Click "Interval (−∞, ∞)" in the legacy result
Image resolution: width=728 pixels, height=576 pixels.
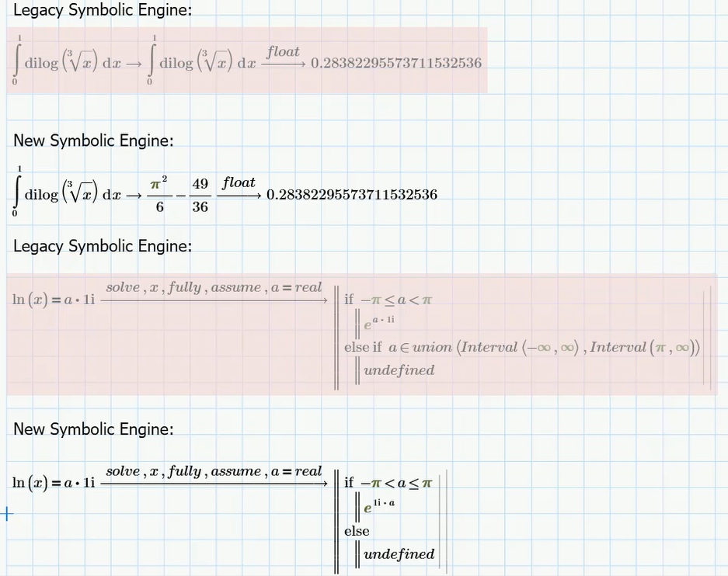[x=520, y=347]
